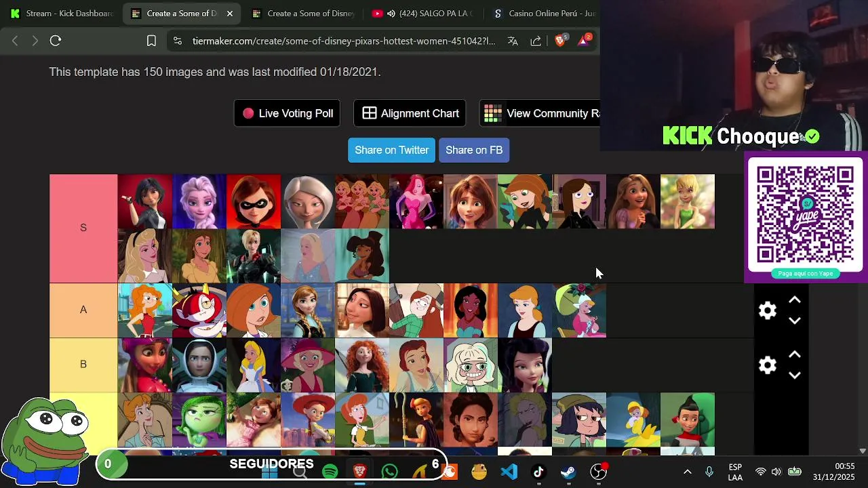Click the tiermaker.com URL address field

[x=344, y=41]
